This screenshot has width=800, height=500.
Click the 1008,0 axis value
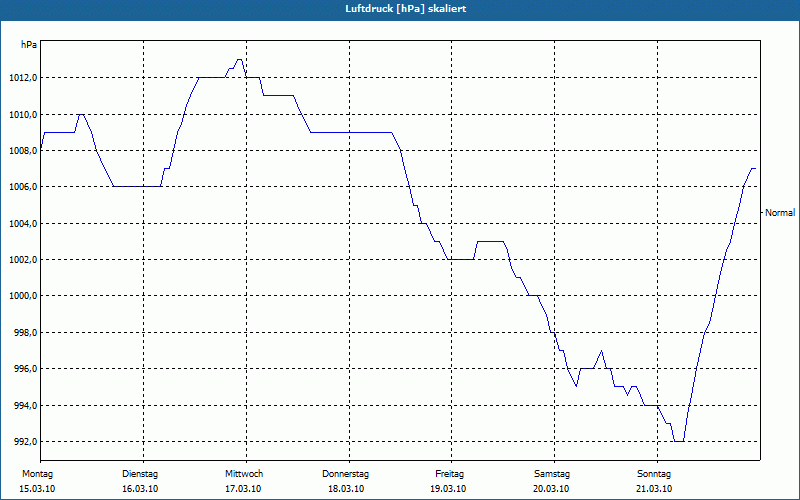pyautogui.click(x=24, y=151)
